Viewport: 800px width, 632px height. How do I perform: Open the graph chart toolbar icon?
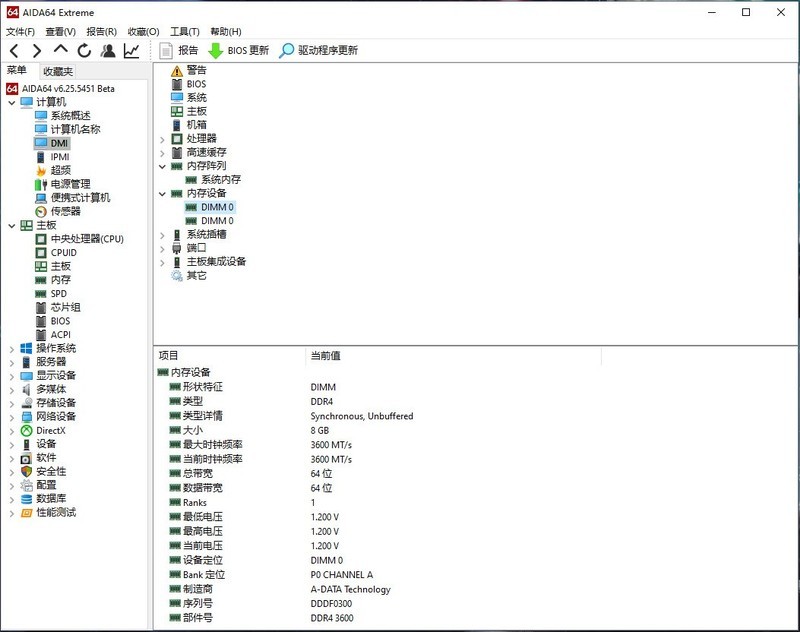[x=132, y=50]
